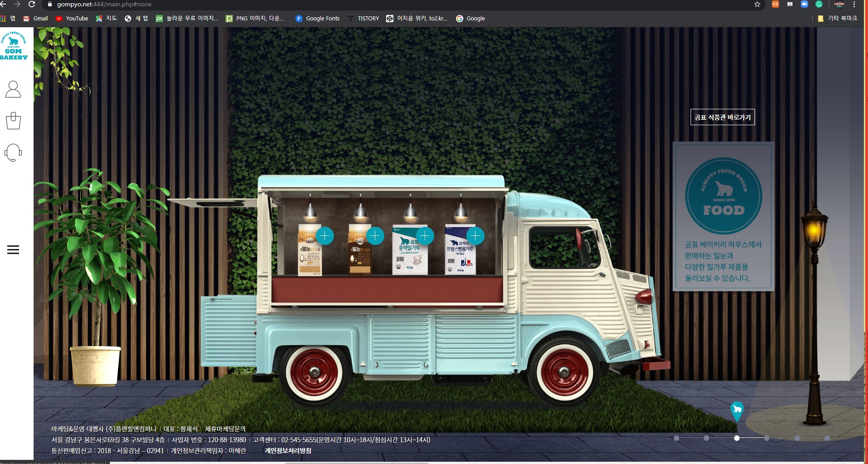Open Gmail bookmark
This screenshot has height=464, width=868.
tap(35, 19)
